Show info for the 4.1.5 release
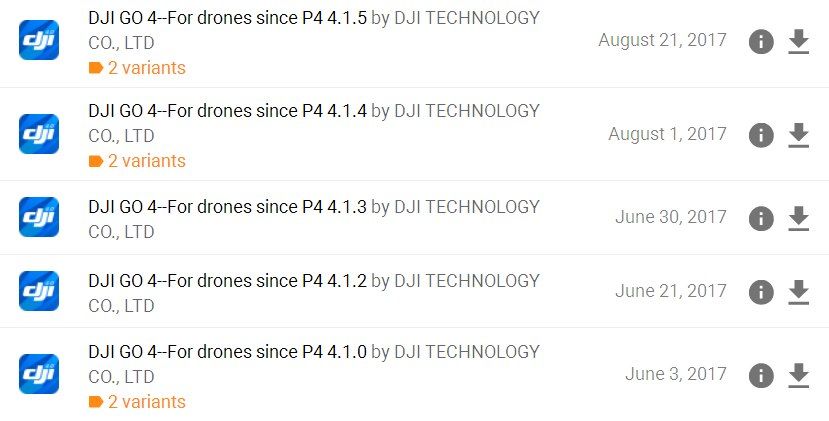Image resolution: width=829 pixels, height=421 pixels. click(x=761, y=42)
